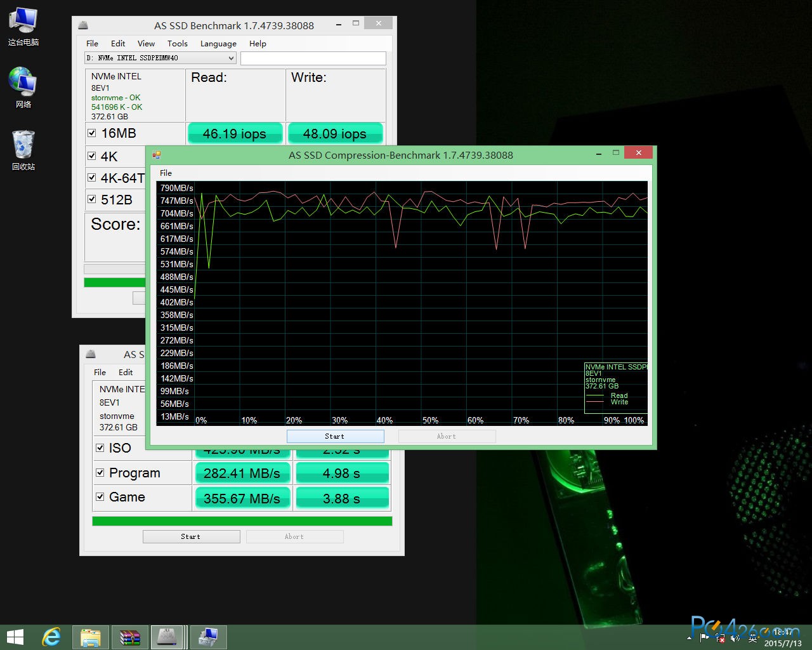Maximize the AS SSD Benchmark 1.7 window

click(x=356, y=23)
